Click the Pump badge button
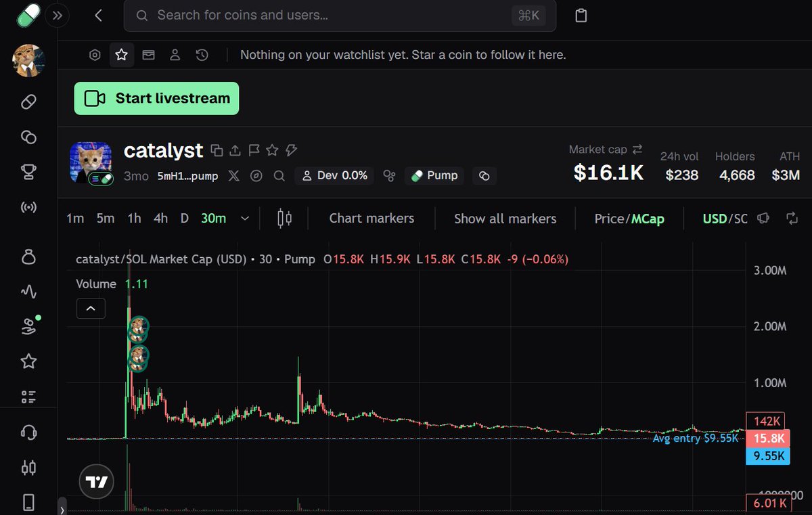The image size is (812, 515). pyautogui.click(x=434, y=176)
